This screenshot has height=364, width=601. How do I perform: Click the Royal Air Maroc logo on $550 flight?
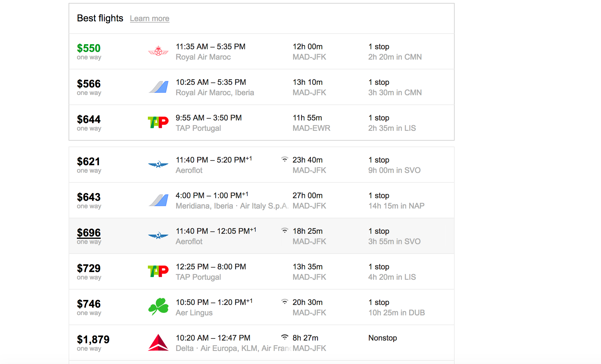[x=158, y=51]
